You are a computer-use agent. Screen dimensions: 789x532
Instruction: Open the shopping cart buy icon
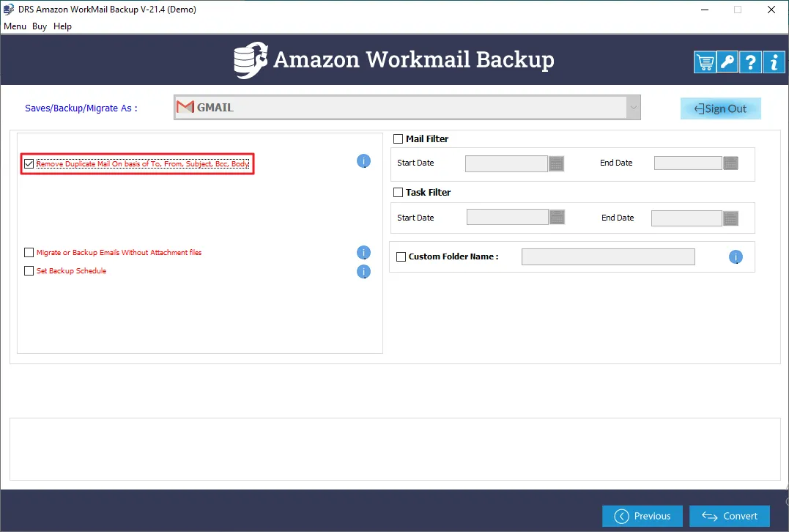click(705, 62)
